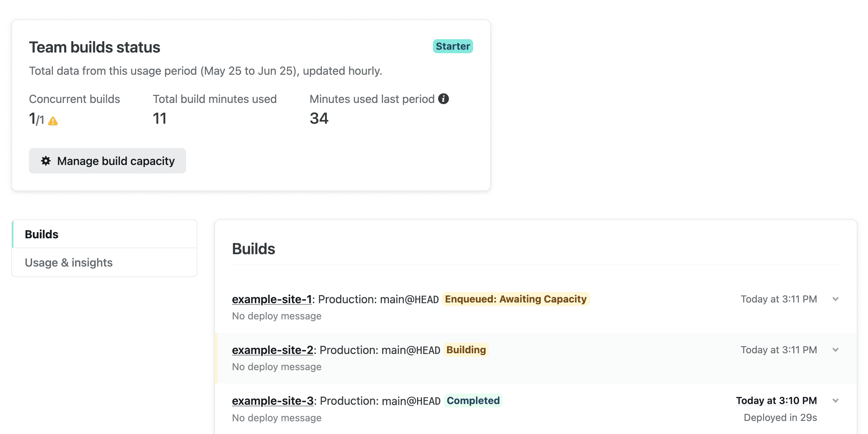Click the gear icon in Manage build capacity
Viewport: 868px width, 434px height.
[46, 161]
